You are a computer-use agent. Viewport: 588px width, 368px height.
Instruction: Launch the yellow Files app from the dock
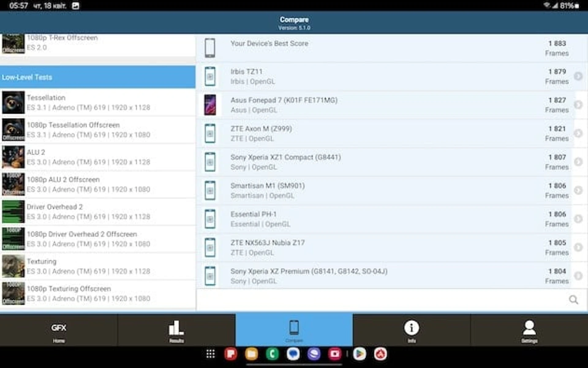[251, 354]
